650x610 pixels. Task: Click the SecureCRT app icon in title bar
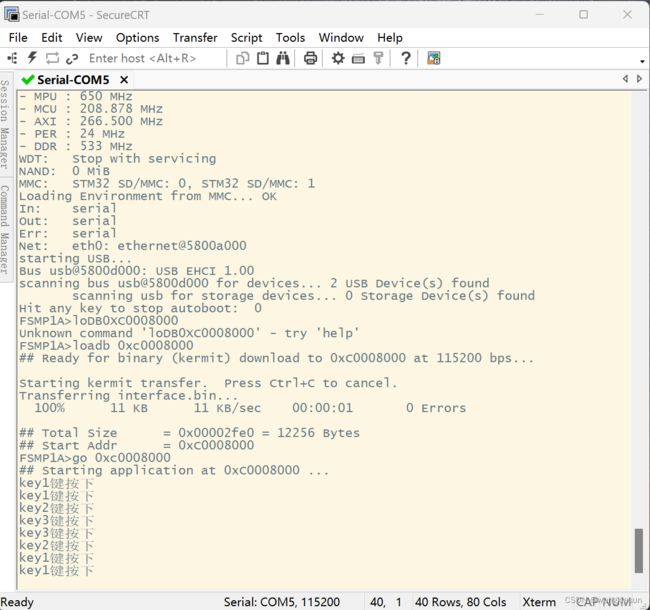[x=12, y=15]
